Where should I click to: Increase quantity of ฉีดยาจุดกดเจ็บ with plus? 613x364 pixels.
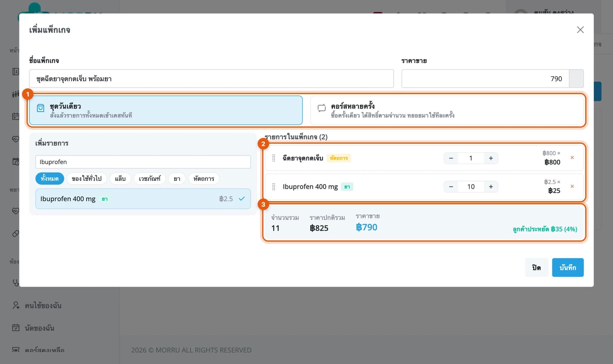pos(491,158)
